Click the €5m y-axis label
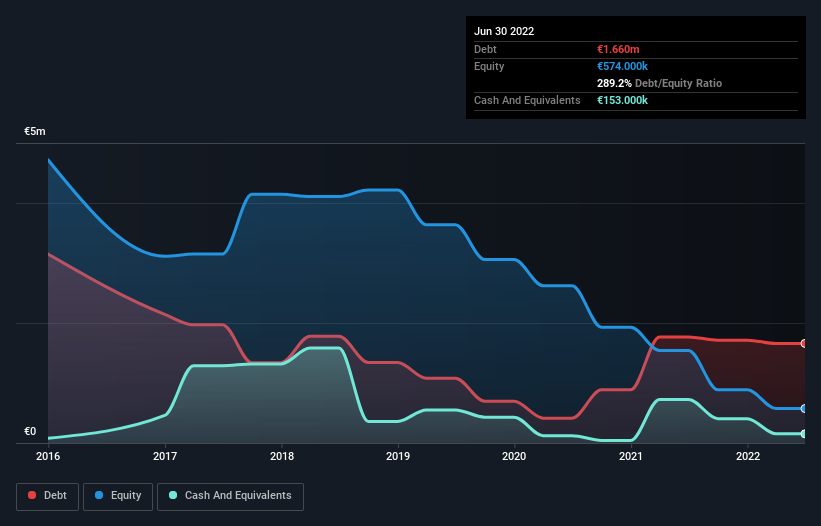Screen dimensions: 821x526 coord(35,131)
